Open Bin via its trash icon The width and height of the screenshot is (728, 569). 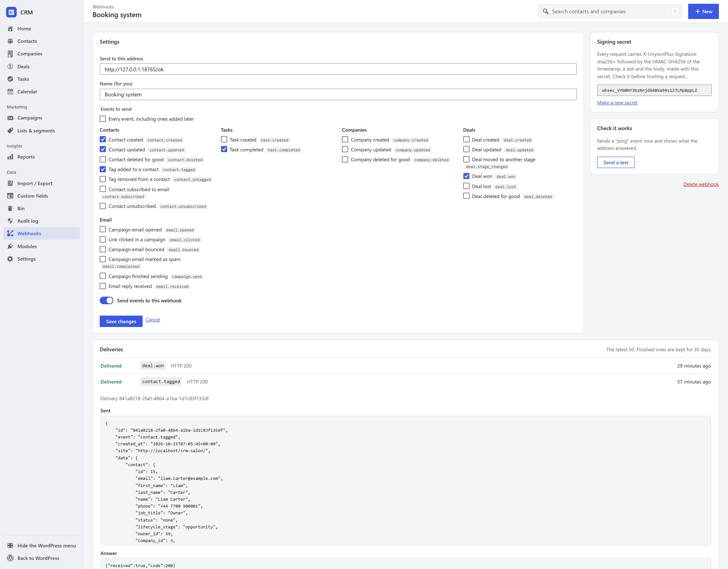(x=10, y=208)
